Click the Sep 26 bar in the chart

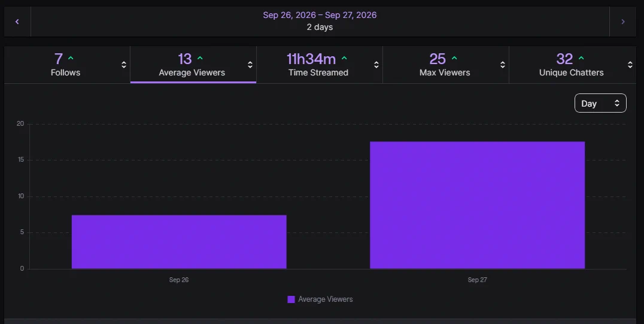click(x=179, y=242)
